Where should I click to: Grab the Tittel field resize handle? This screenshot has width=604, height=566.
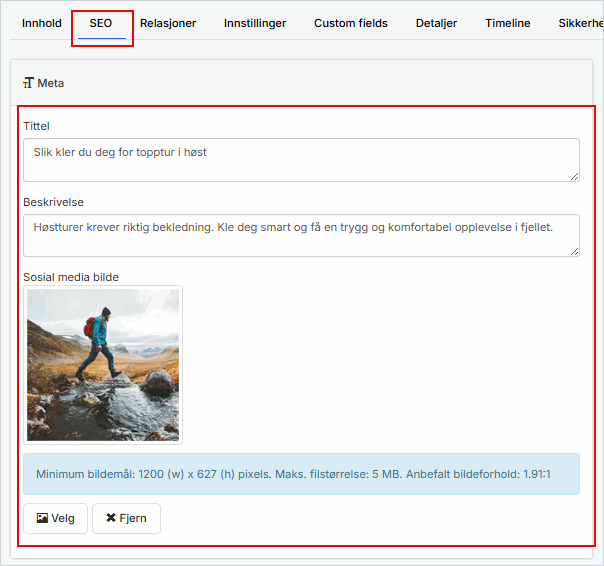pyautogui.click(x=574, y=176)
